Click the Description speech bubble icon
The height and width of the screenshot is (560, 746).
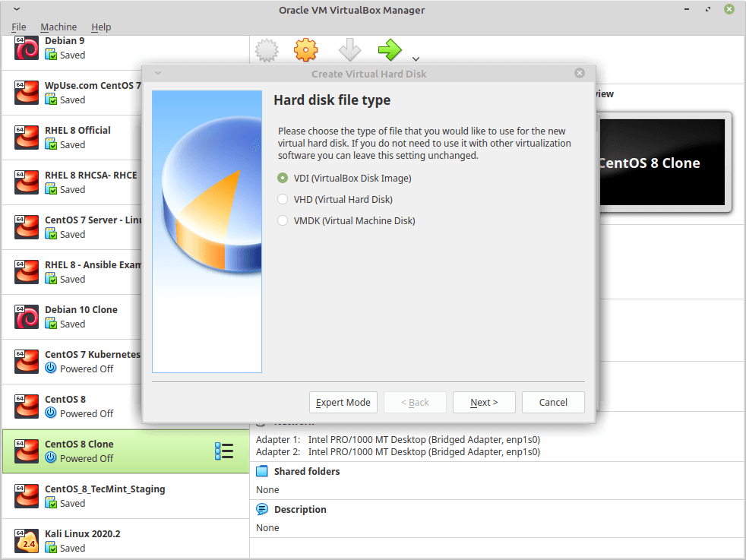[x=261, y=509]
